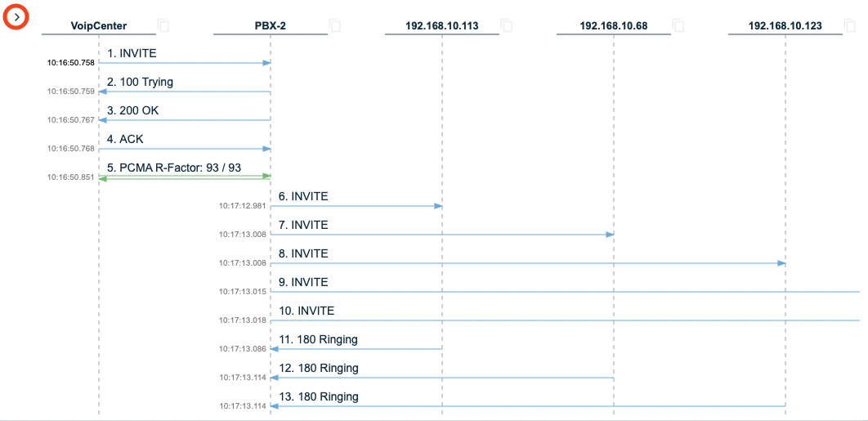Copy the VoipCenter host name
Image resolution: width=868 pixels, height=421 pixels.
(163, 25)
